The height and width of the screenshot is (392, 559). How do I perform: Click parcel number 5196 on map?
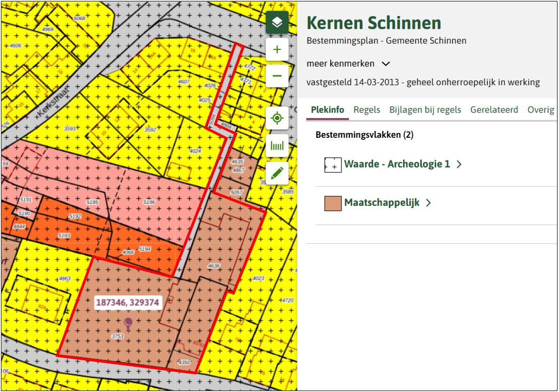(x=149, y=202)
